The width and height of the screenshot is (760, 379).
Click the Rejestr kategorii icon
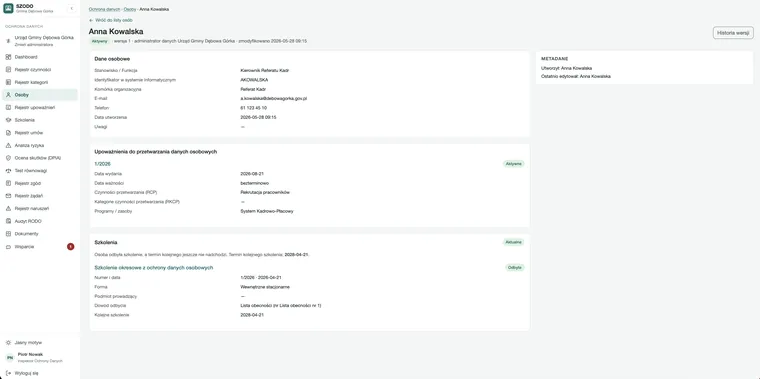point(8,82)
